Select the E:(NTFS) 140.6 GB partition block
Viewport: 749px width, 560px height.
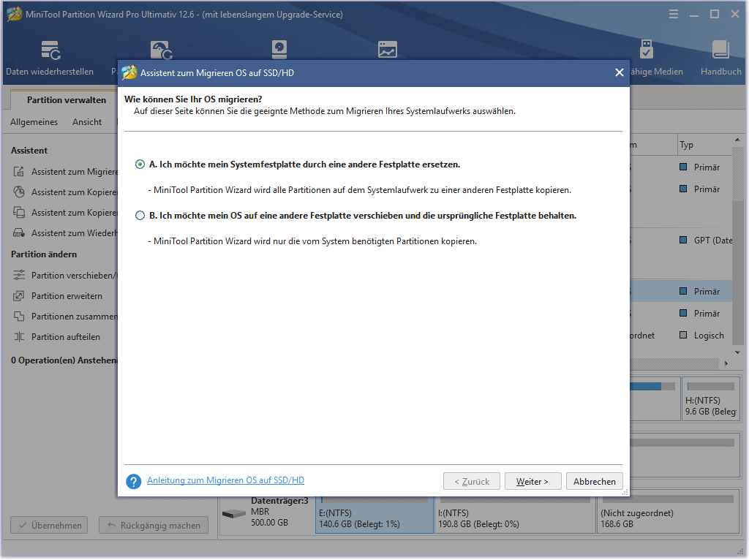pyautogui.click(x=374, y=514)
